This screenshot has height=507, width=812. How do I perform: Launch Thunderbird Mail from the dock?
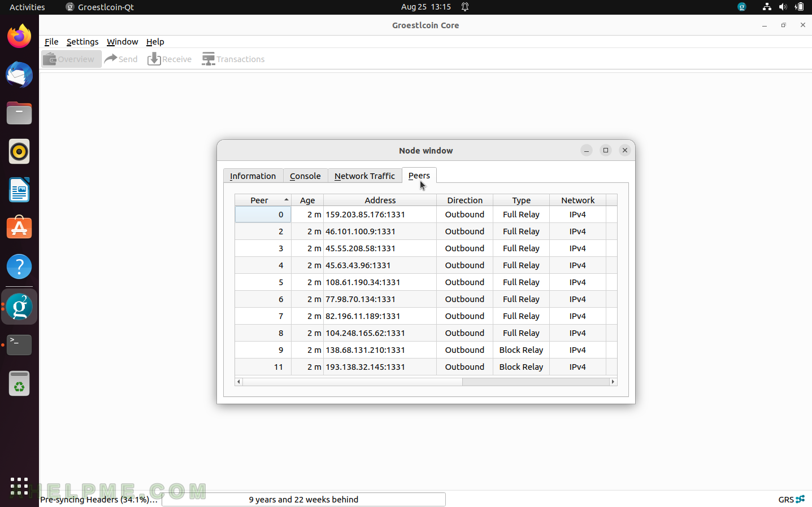[x=19, y=75]
